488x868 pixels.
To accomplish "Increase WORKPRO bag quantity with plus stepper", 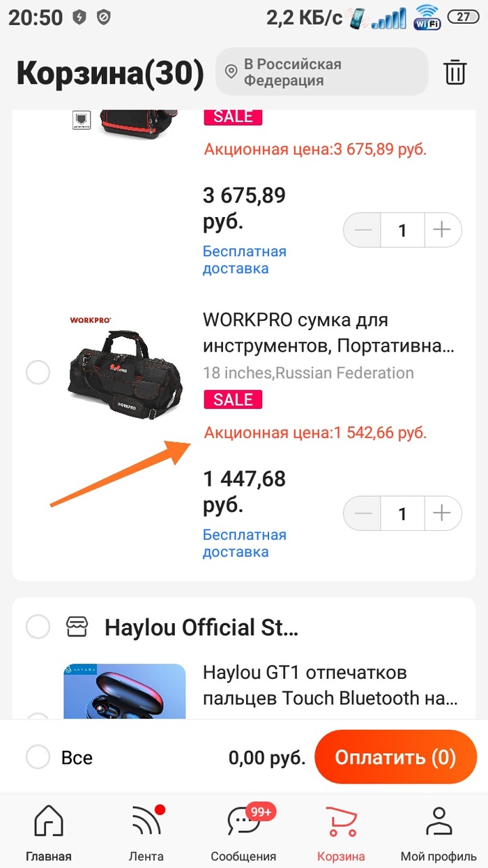I will 442,514.
